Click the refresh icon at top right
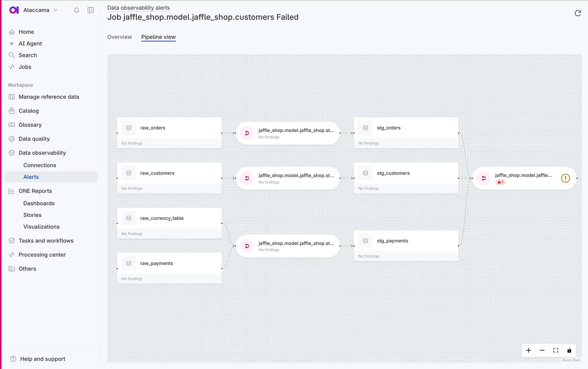Image resolution: width=588 pixels, height=369 pixels. tap(578, 13)
